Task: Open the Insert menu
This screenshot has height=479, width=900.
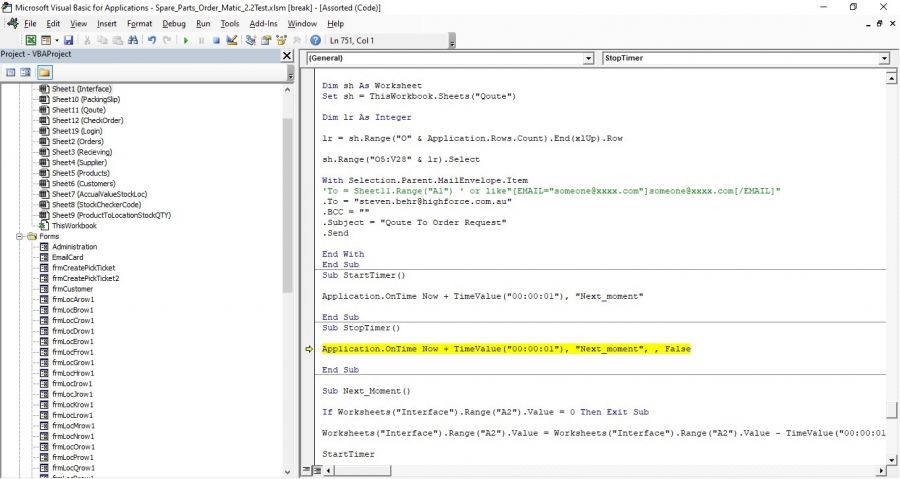Action: 107,24
